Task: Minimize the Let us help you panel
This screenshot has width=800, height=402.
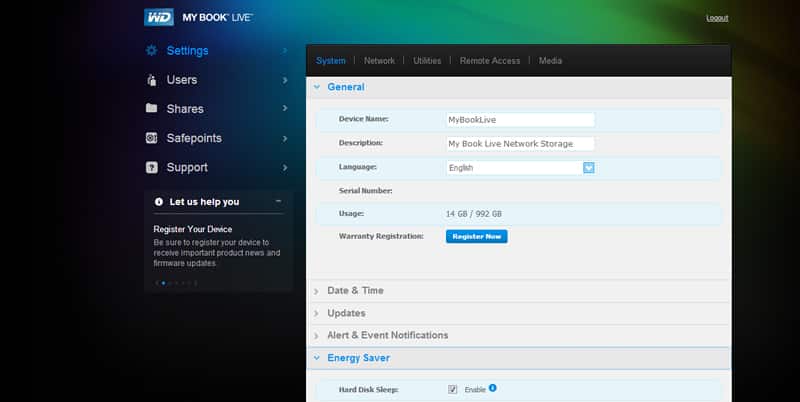Action: coord(278,201)
